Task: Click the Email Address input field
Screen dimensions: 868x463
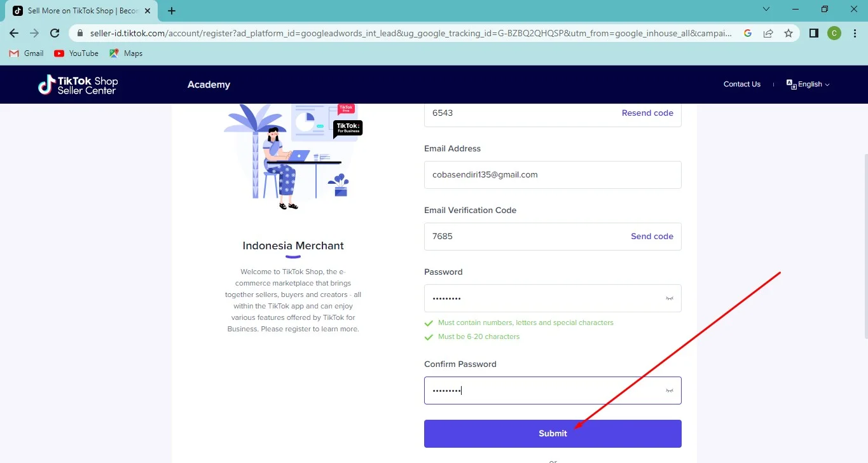Action: click(x=553, y=175)
